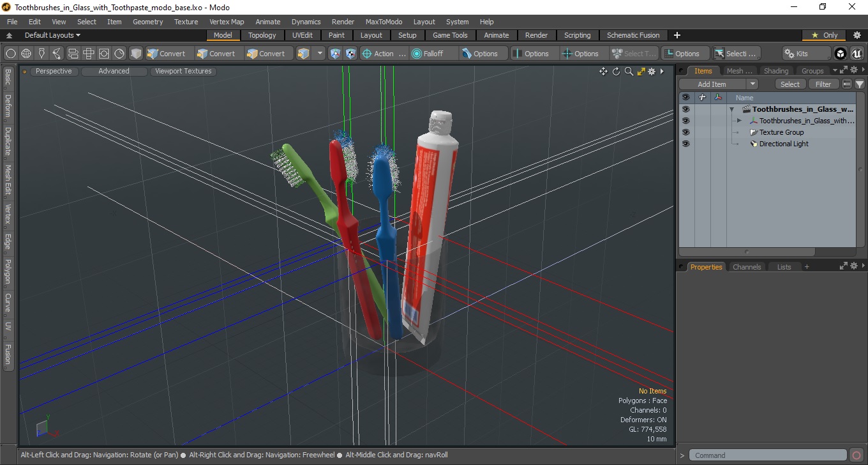Open the MaxToModo menu
The height and width of the screenshot is (465, 868).
point(384,22)
